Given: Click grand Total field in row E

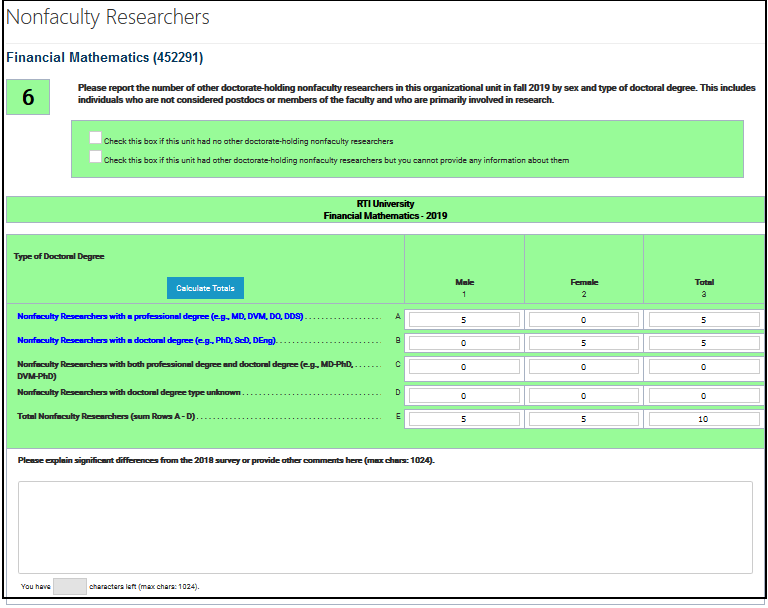Looking at the screenshot, I should (704, 419).
